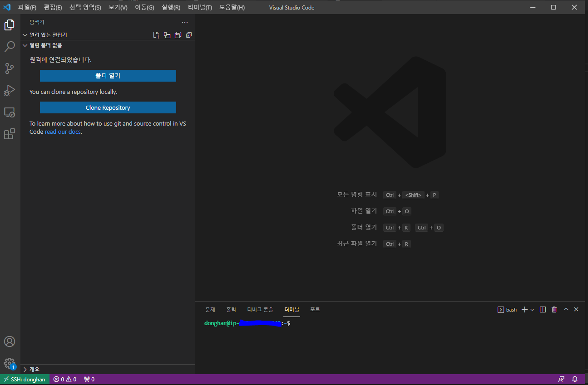
Task: Collapse the 열려 있는 편집기 section
Action: click(108, 35)
